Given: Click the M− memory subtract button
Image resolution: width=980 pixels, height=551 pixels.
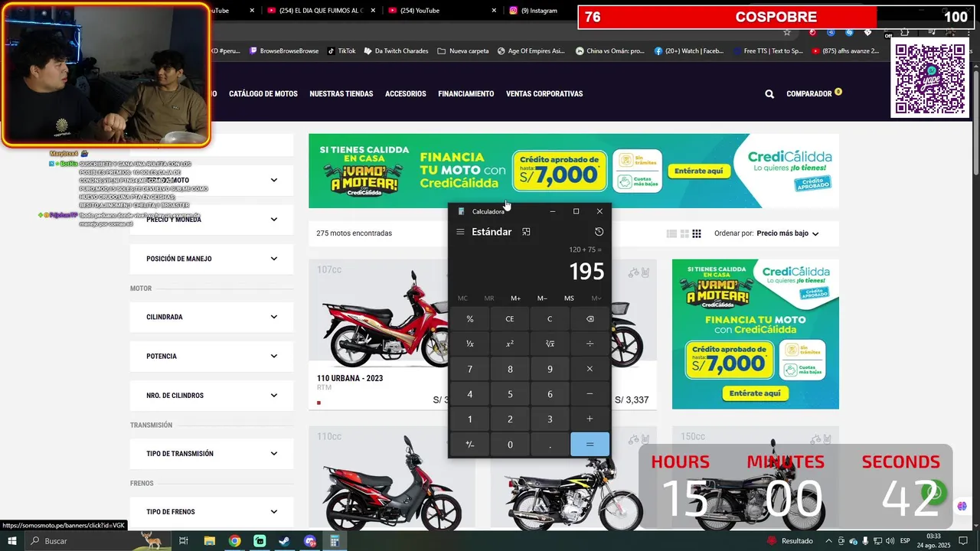Looking at the screenshot, I should [542, 298].
